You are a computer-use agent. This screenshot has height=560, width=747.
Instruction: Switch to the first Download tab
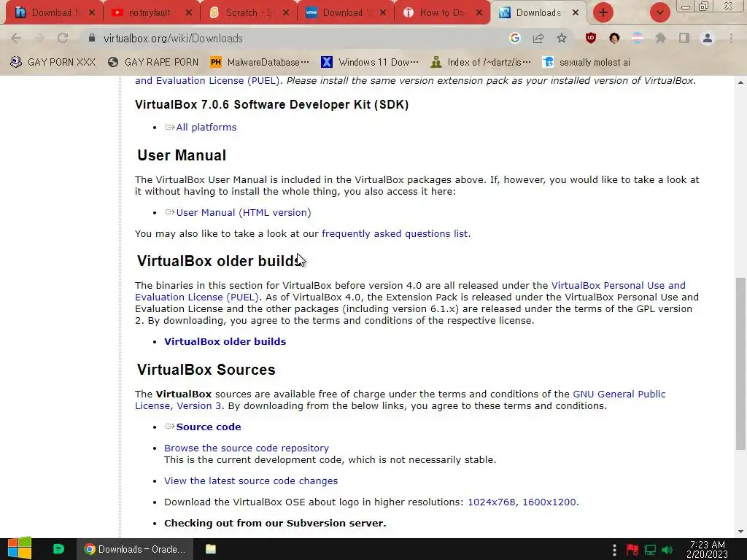[53, 13]
